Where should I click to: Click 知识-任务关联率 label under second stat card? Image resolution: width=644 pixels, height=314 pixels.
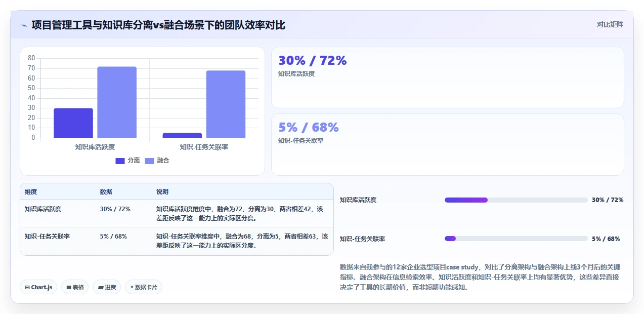tap(300, 141)
